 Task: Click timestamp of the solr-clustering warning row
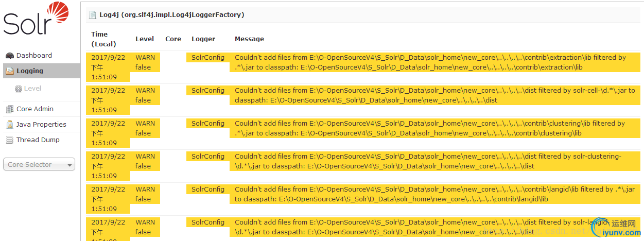click(x=108, y=166)
